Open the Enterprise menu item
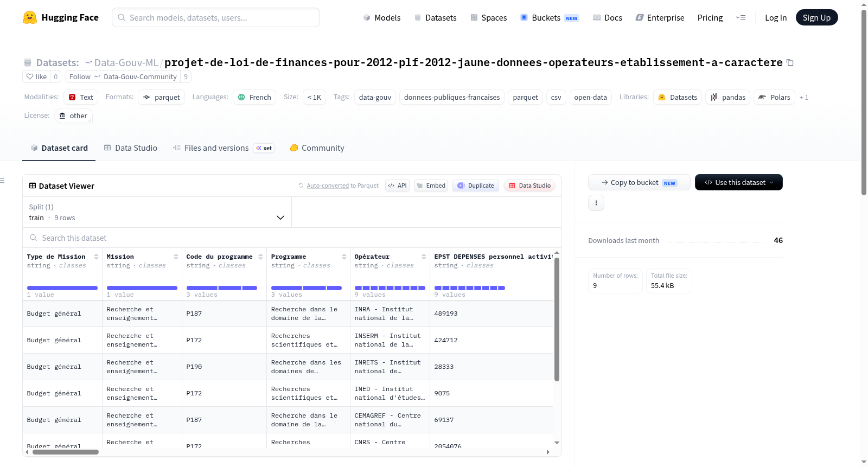 coord(660,17)
